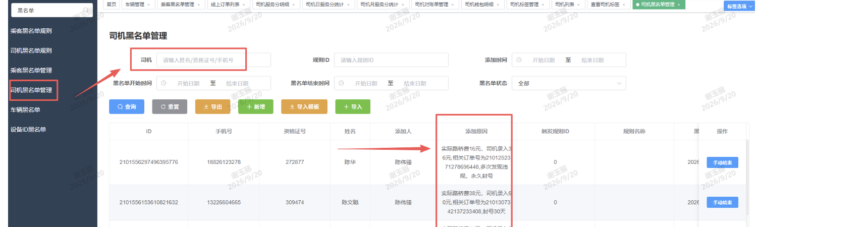Open 车辆黑名单 in the sidebar
Viewport: 868px width, 227px height.
click(x=25, y=109)
